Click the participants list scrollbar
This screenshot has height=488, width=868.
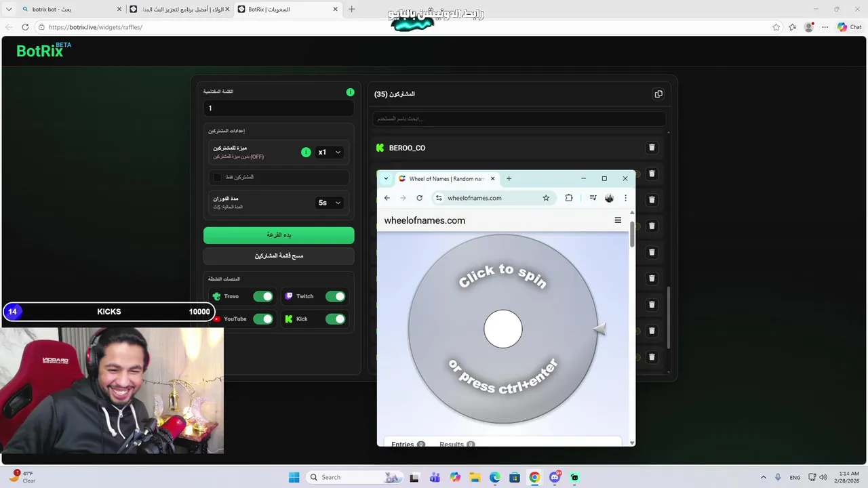click(x=669, y=319)
